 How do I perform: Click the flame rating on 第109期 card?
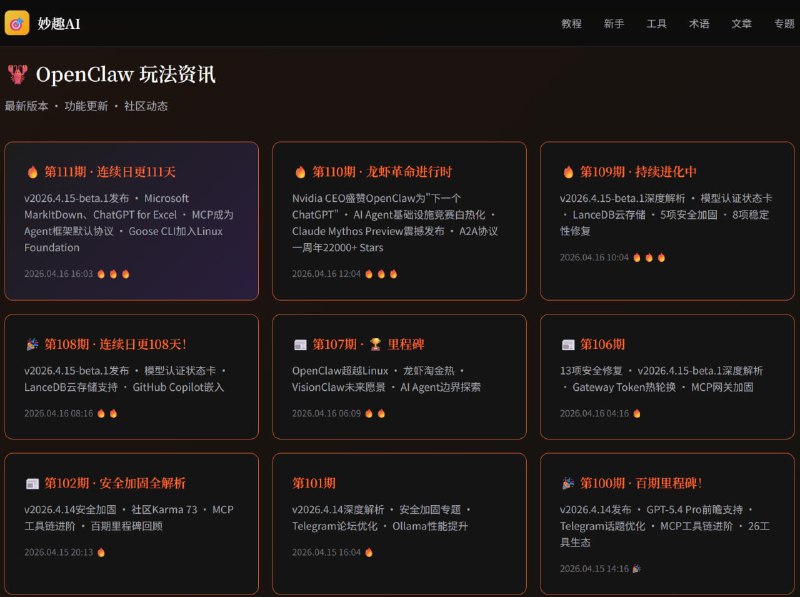(x=649, y=258)
